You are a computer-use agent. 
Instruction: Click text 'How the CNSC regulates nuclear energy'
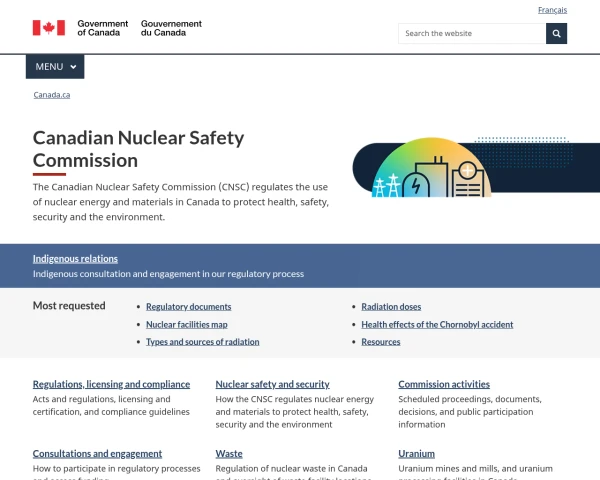pyautogui.click(x=295, y=399)
